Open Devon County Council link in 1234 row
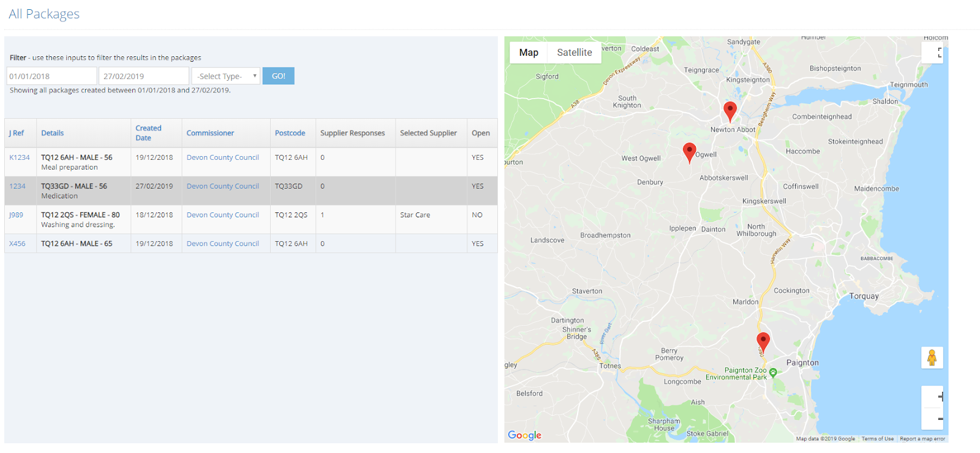 (x=223, y=186)
